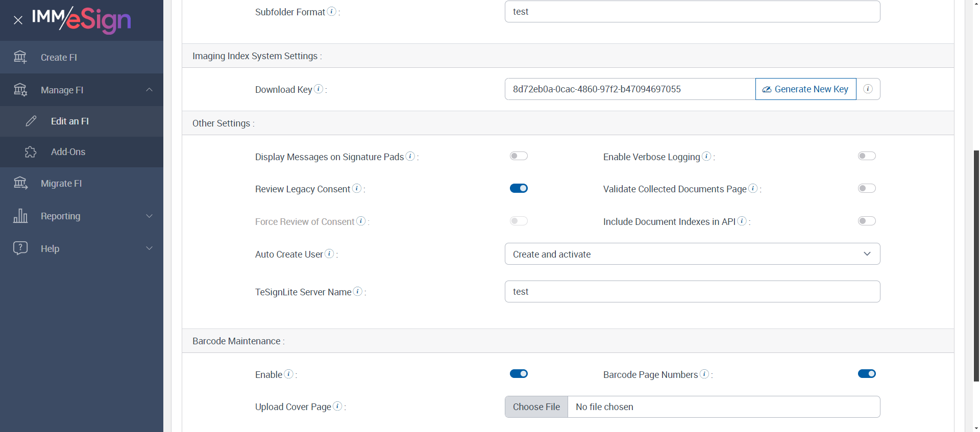Click info icon next to Barcode Page Numbers
The height and width of the screenshot is (432, 980).
[x=704, y=374]
